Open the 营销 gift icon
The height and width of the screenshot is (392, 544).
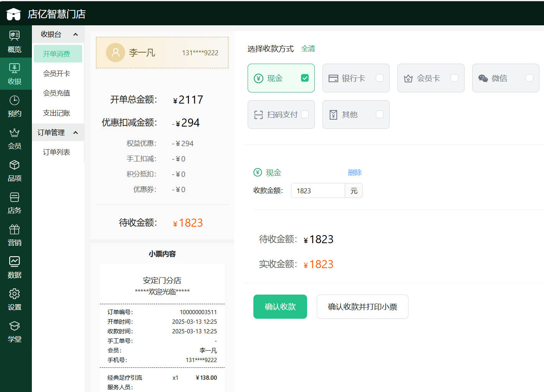point(15,229)
